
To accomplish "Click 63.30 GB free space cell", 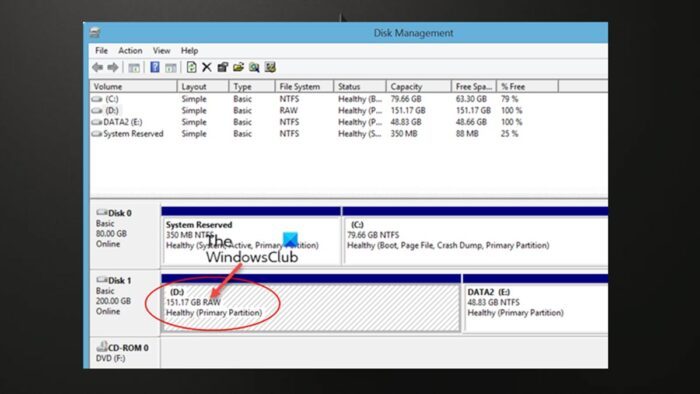I will (471, 99).
